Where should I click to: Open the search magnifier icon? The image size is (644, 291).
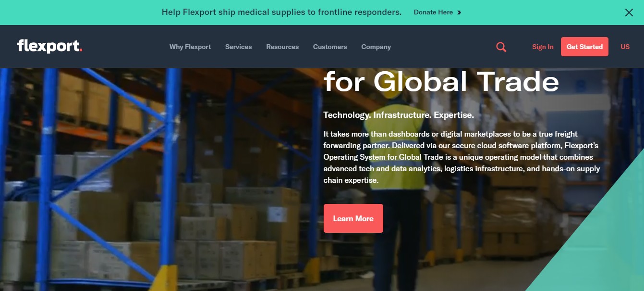[501, 47]
